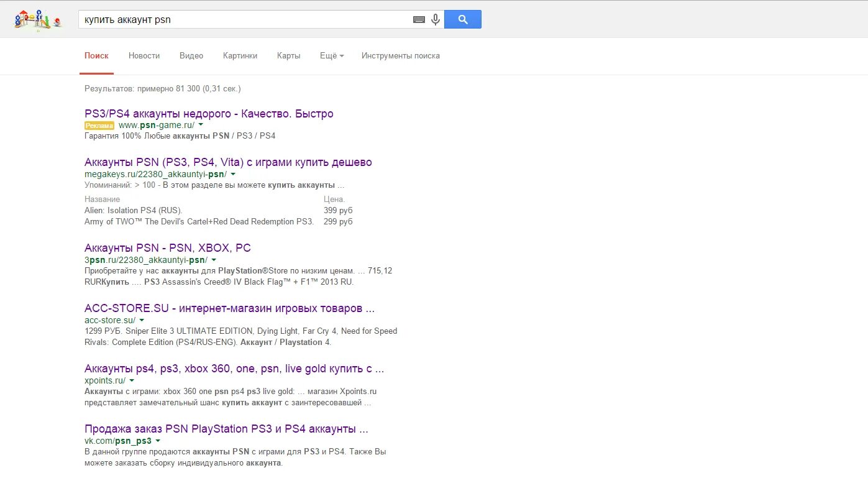This screenshot has width=868, height=478.
Task: Click the 3psn.ru/22380_akkauntyi-psn URL text
Action: [146, 260]
